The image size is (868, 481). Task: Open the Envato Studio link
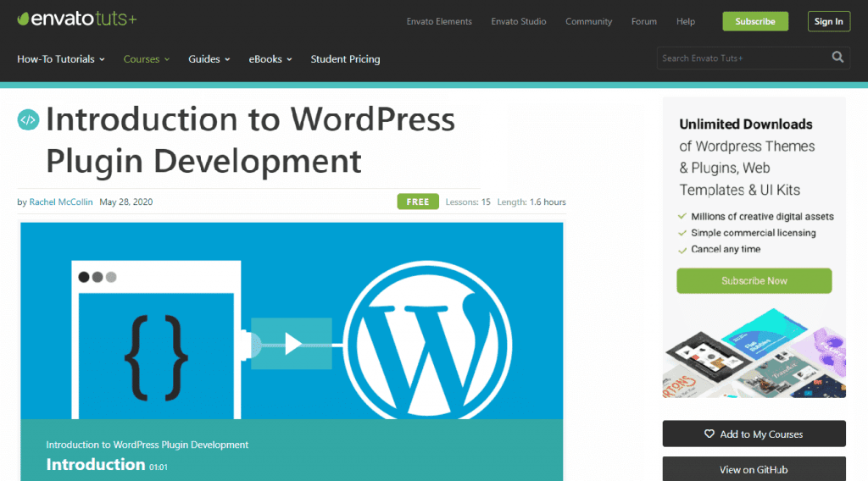519,21
